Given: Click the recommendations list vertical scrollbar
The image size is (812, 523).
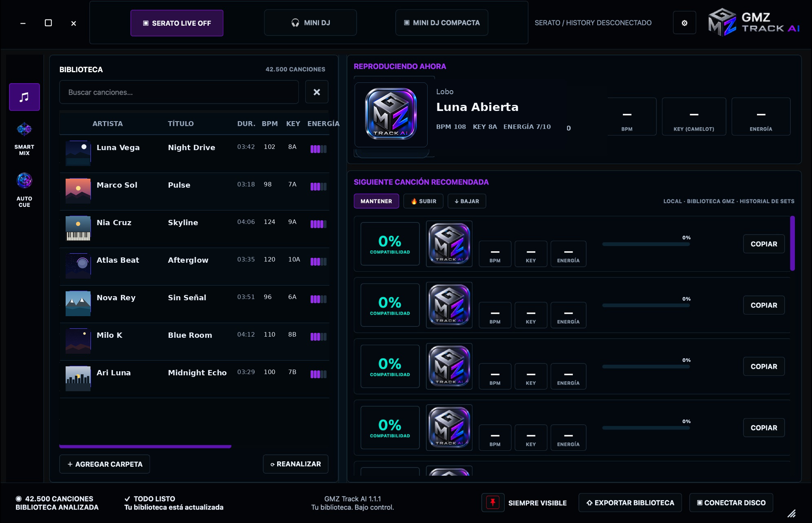Looking at the screenshot, I should (792, 244).
